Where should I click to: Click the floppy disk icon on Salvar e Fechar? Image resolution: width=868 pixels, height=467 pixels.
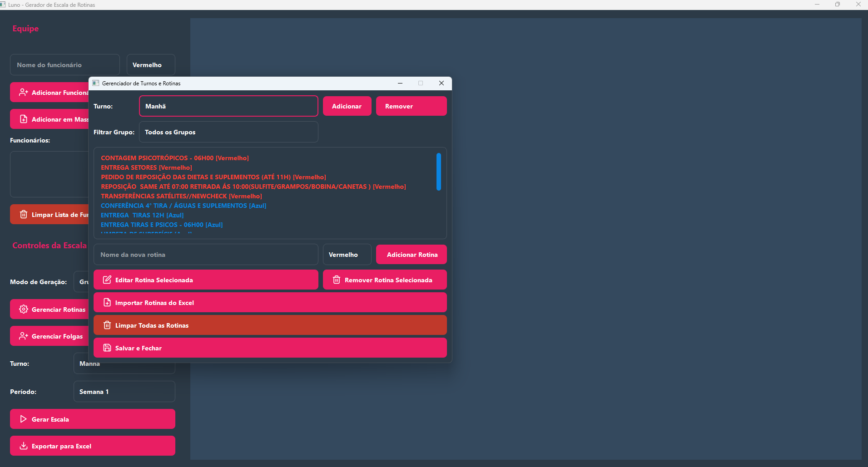tap(107, 348)
